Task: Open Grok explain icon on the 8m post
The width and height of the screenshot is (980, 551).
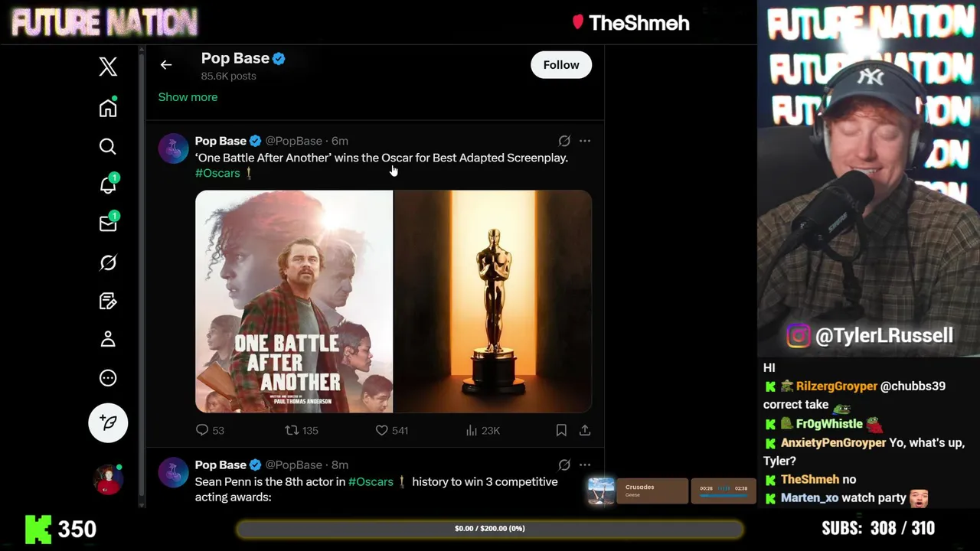Action: pos(564,465)
